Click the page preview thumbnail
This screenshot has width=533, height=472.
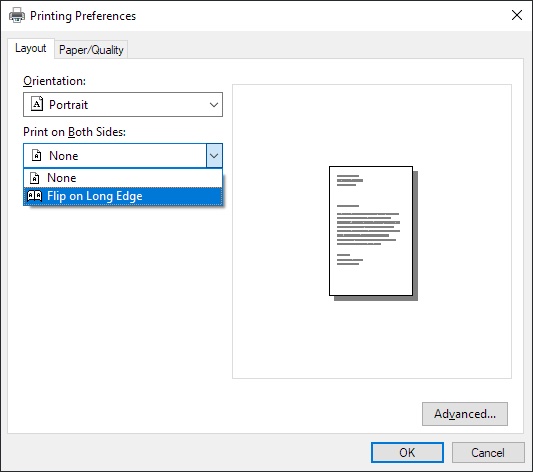(x=373, y=233)
